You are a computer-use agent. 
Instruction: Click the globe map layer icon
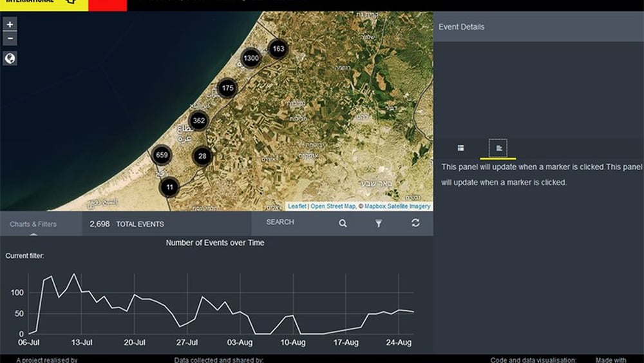tap(10, 59)
